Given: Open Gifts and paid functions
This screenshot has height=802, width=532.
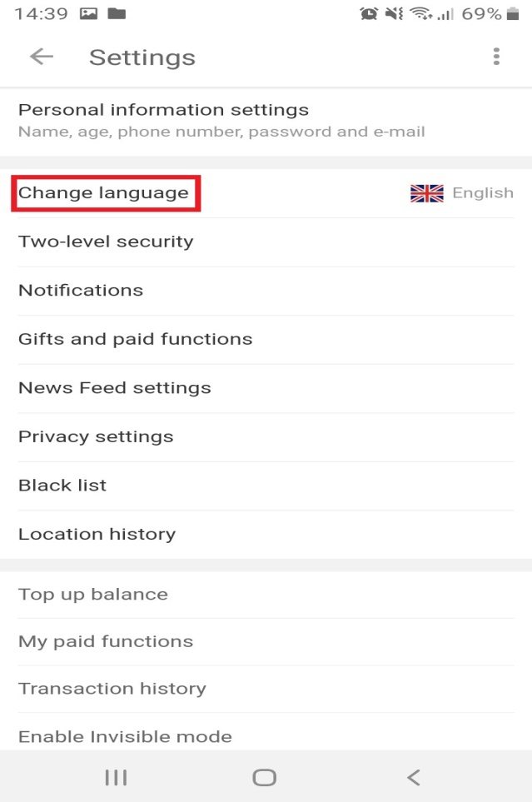Looking at the screenshot, I should 266,339.
